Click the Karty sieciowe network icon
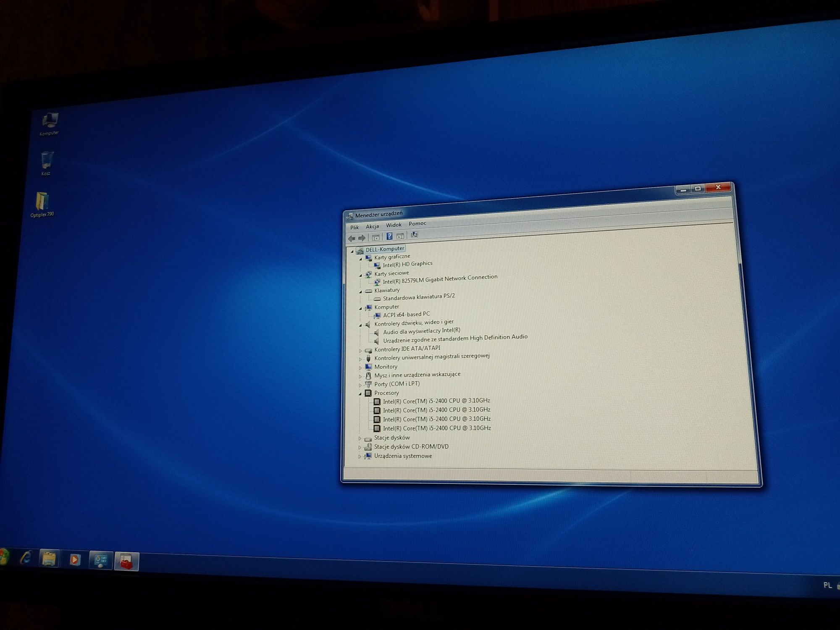This screenshot has width=840, height=630. pyautogui.click(x=368, y=274)
